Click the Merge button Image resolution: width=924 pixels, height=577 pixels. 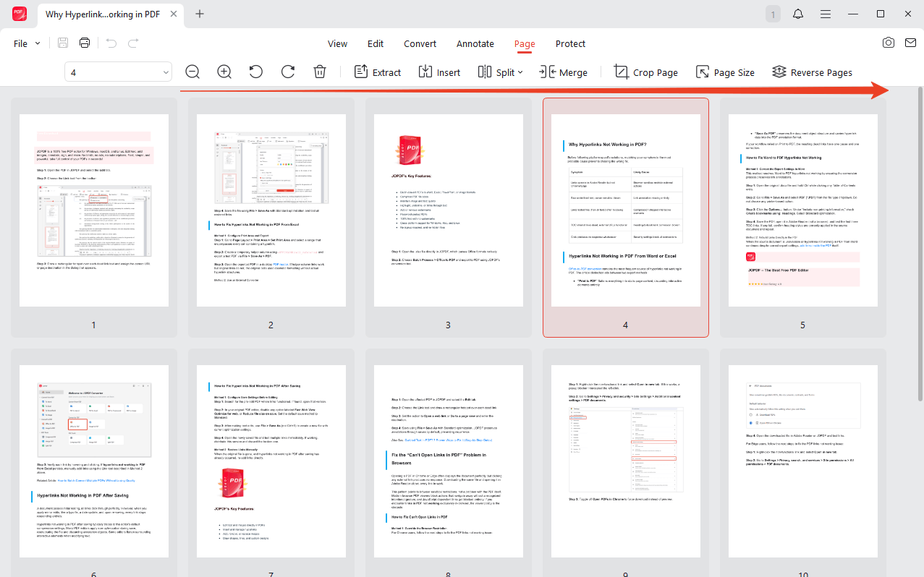(x=564, y=72)
